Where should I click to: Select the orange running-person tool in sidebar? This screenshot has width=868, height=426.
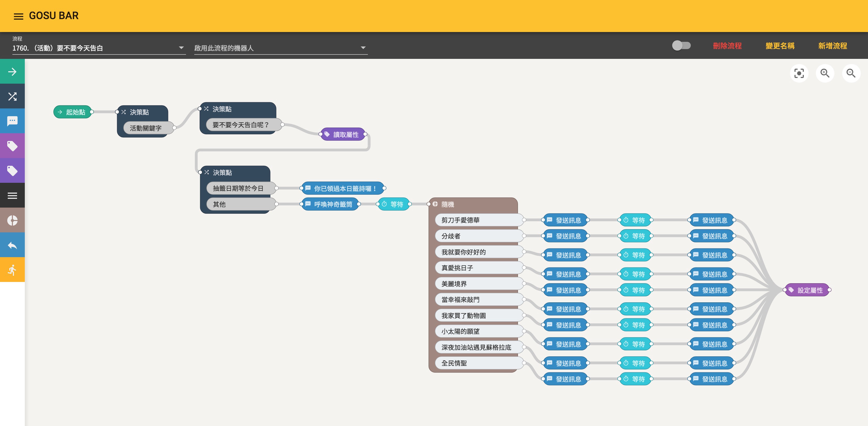click(12, 270)
